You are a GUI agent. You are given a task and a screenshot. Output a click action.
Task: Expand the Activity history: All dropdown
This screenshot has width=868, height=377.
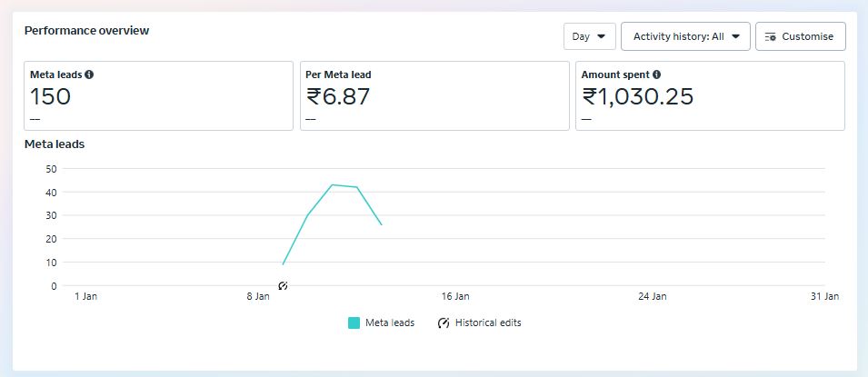(x=685, y=36)
